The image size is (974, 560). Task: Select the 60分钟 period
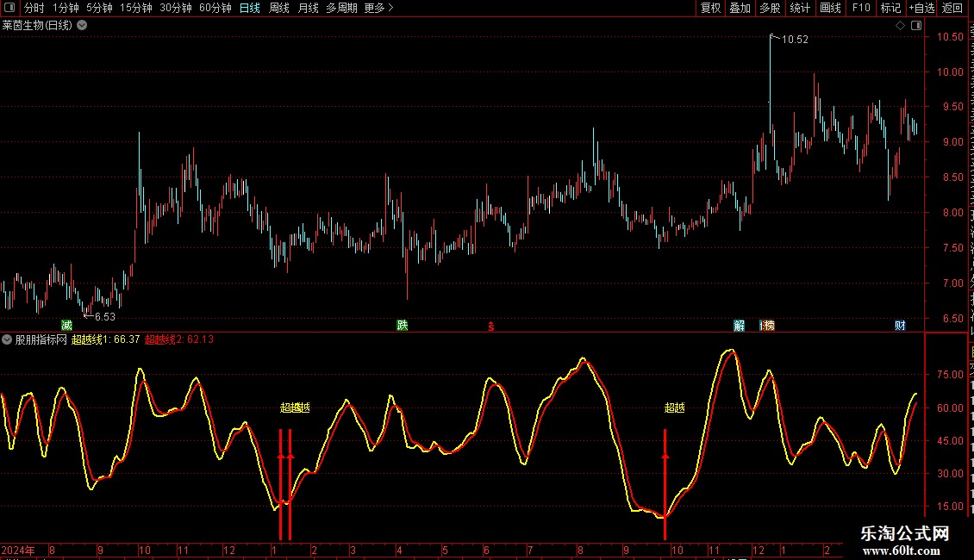[215, 8]
